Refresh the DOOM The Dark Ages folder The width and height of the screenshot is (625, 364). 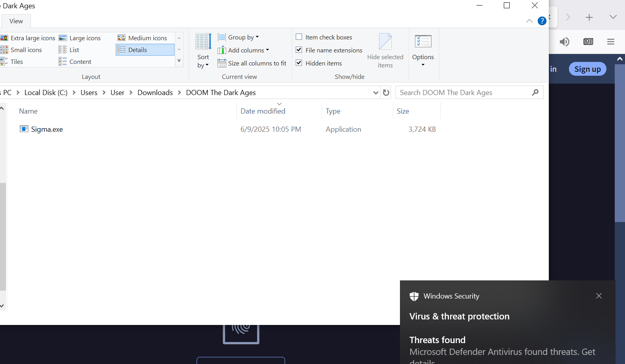point(386,93)
